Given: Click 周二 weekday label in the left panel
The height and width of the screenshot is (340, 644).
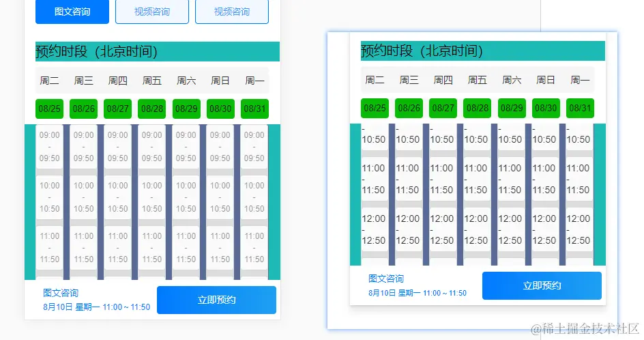Looking at the screenshot, I should coord(49,81).
